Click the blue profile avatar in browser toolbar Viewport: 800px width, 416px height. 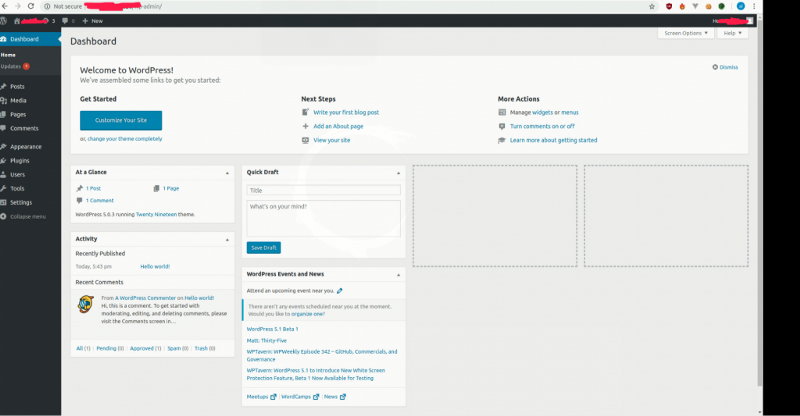(741, 7)
